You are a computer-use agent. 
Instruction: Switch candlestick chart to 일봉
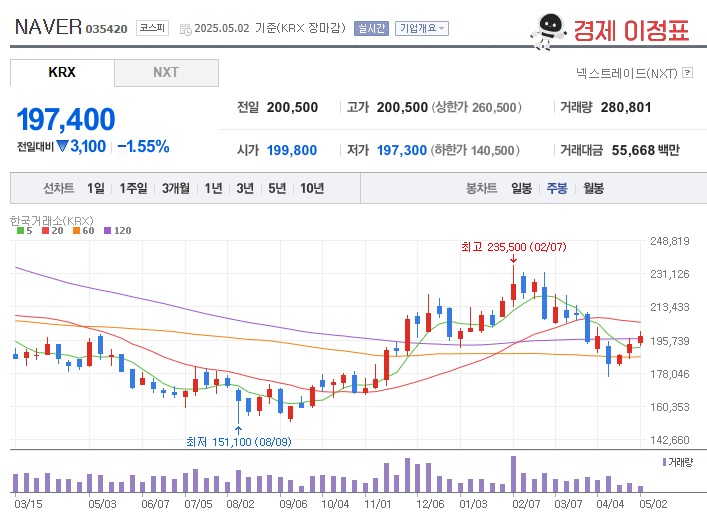click(x=521, y=188)
